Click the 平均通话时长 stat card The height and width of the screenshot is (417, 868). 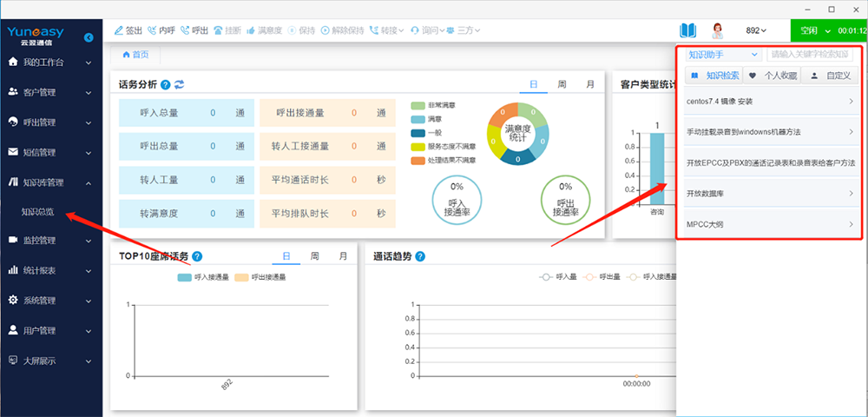[x=328, y=180]
